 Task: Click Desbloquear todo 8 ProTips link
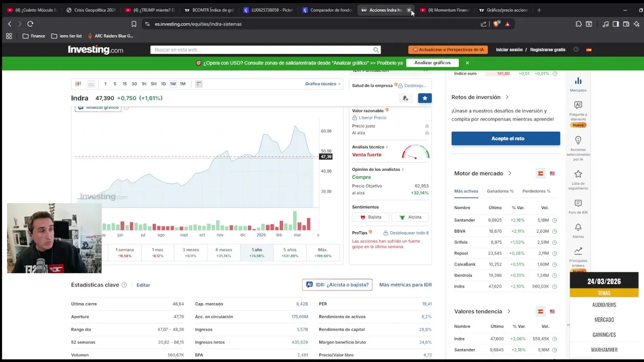point(406,233)
